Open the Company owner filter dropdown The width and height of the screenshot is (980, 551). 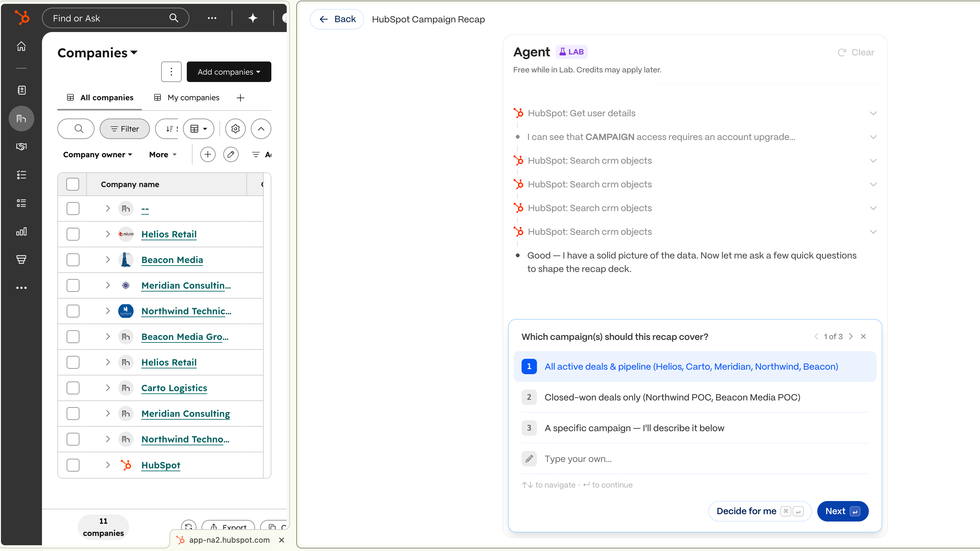(97, 154)
